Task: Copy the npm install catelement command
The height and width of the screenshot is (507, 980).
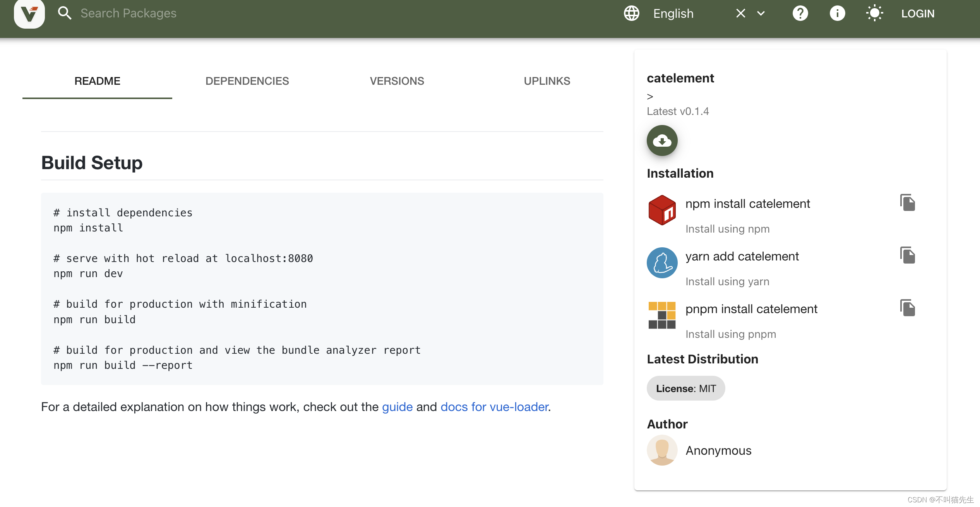Action: click(907, 203)
